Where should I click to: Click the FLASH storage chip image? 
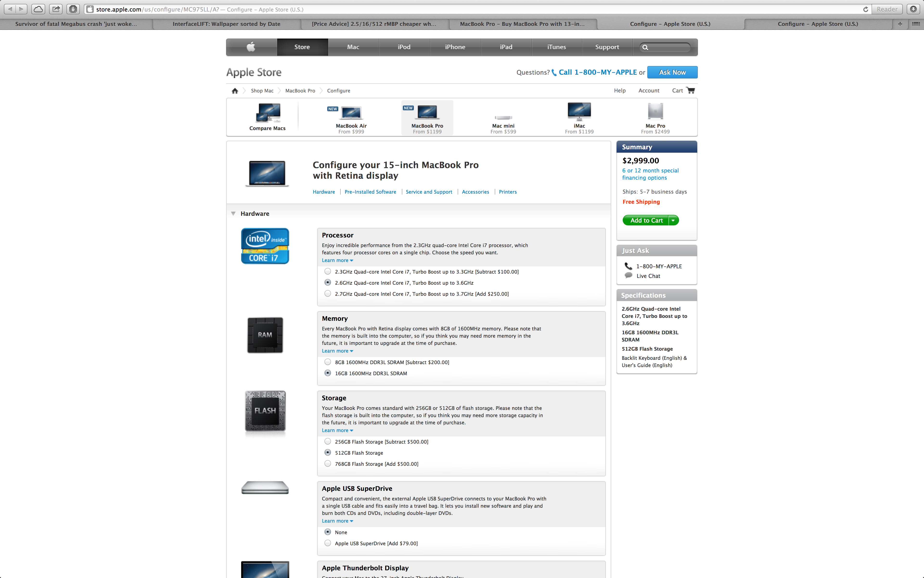pos(265,411)
